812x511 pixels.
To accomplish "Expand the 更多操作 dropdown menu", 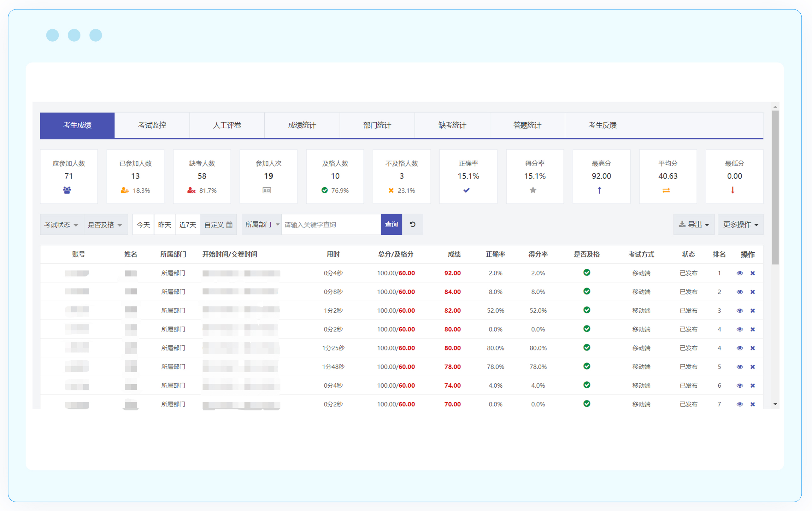I will (x=740, y=225).
